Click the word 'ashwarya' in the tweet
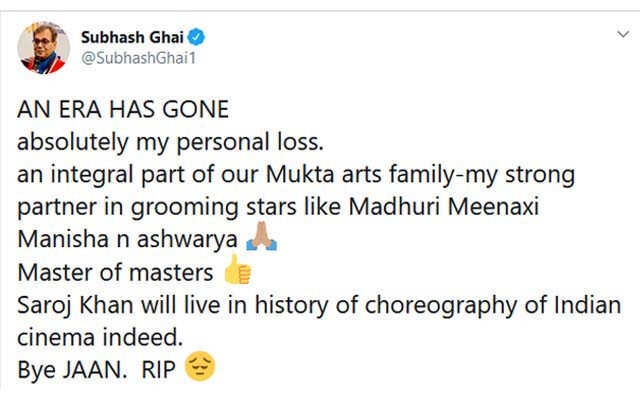The width and height of the screenshot is (640, 408). pos(187,241)
